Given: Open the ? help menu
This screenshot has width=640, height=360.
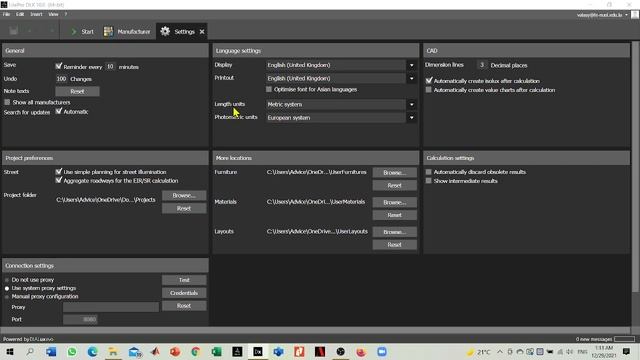Looking at the screenshot, I should click(x=66, y=14).
